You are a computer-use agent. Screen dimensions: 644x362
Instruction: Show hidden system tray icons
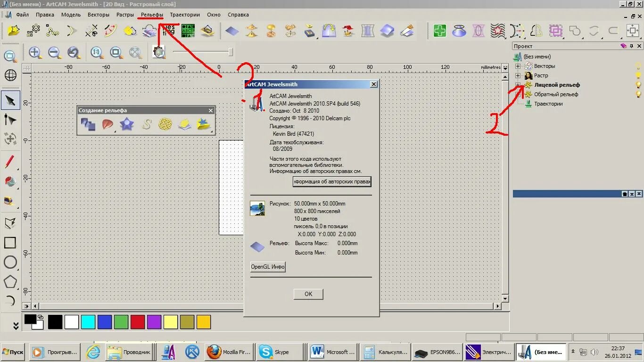pyautogui.click(x=573, y=352)
